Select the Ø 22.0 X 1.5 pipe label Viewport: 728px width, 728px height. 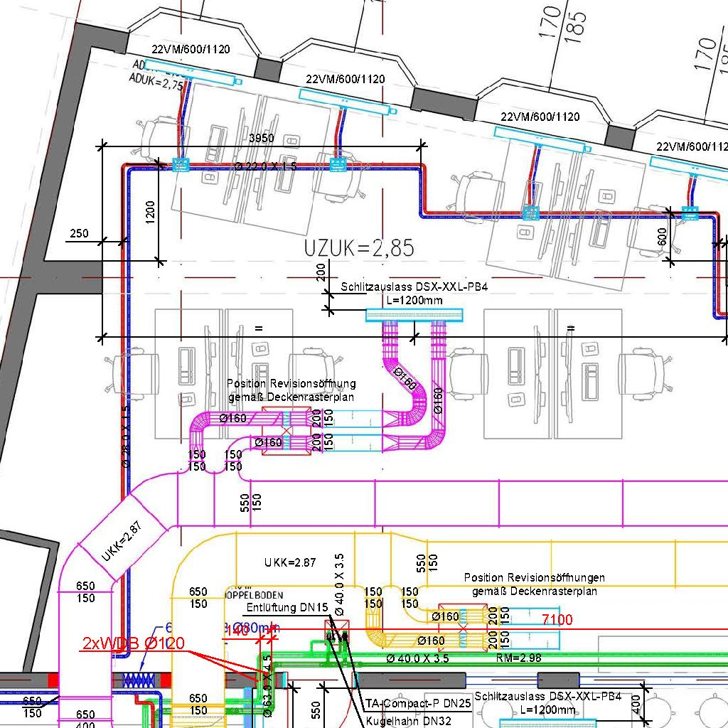pos(266,166)
